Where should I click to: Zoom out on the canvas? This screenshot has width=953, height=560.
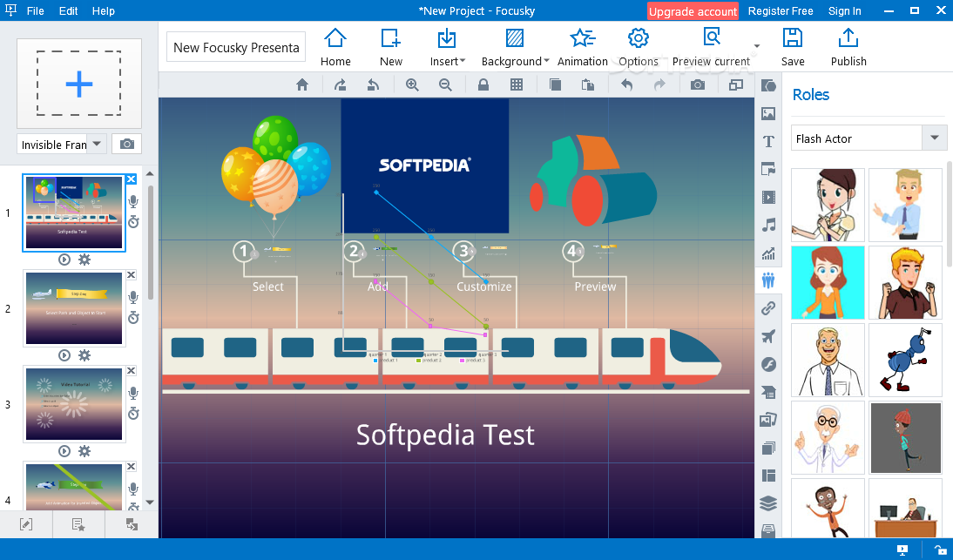tap(445, 85)
